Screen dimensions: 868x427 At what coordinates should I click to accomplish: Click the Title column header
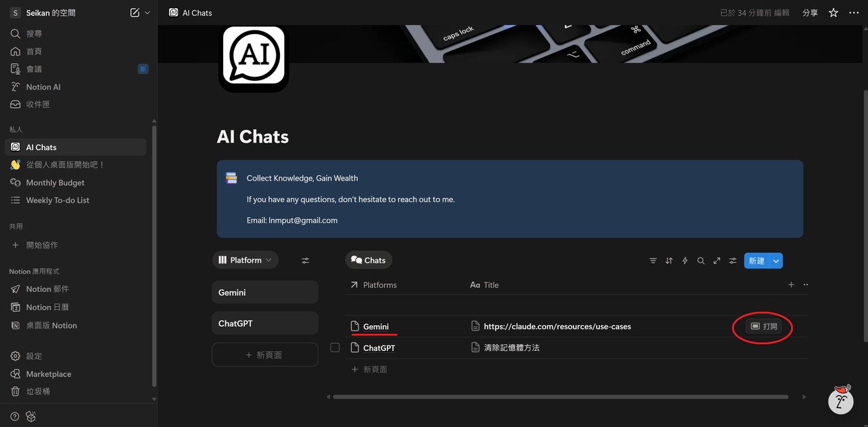point(485,285)
